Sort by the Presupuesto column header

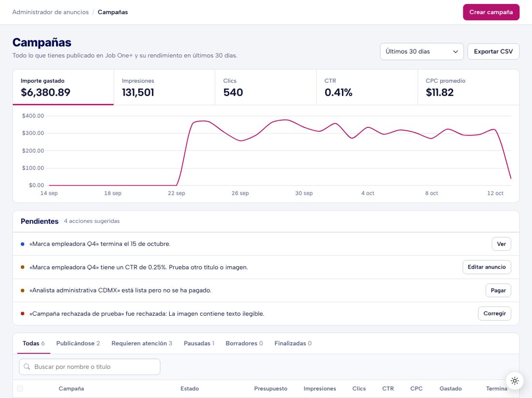[x=271, y=388]
